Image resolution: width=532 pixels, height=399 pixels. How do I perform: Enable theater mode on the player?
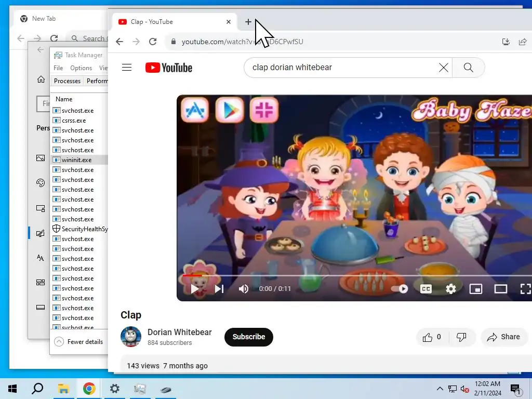click(500, 289)
